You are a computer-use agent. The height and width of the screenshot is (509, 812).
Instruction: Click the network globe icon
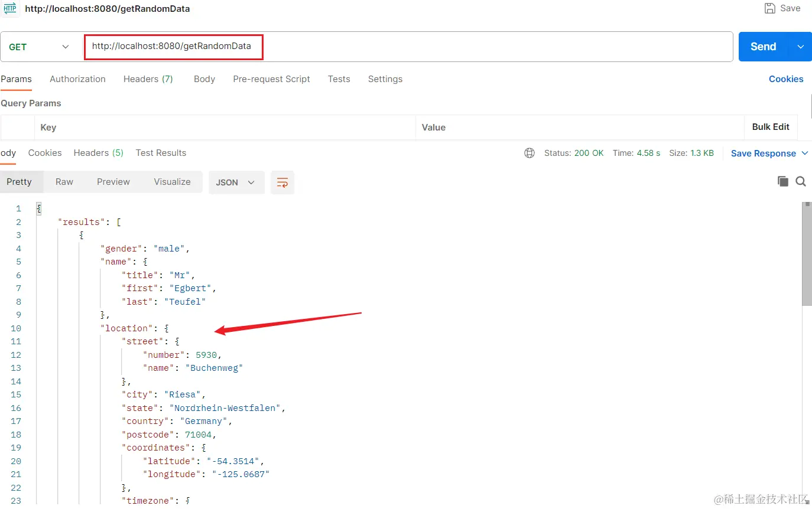tap(530, 153)
